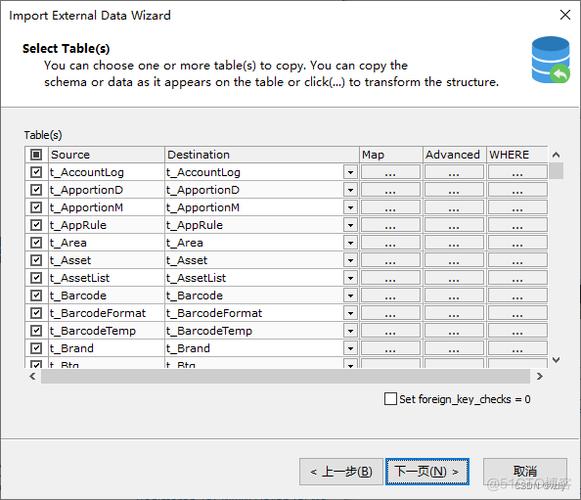The width and height of the screenshot is (581, 500).
Task: Click the Destination column header
Action: 262,154
